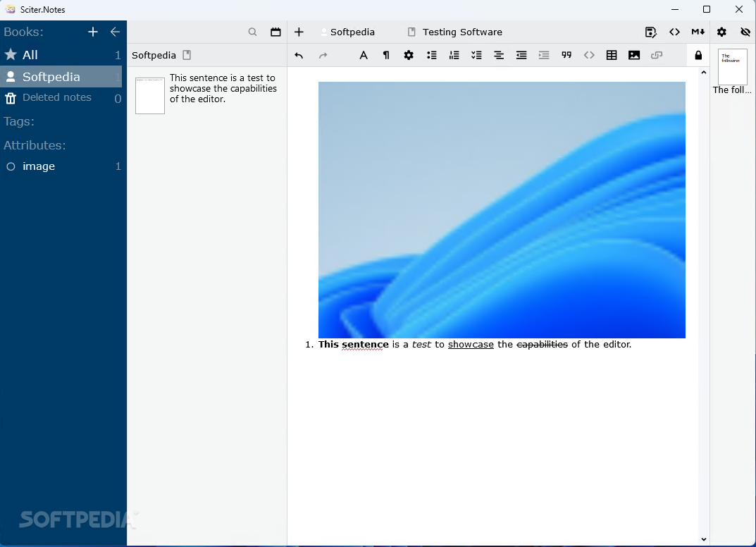Click the Attributes heading in sidebar
756x547 pixels.
35,145
